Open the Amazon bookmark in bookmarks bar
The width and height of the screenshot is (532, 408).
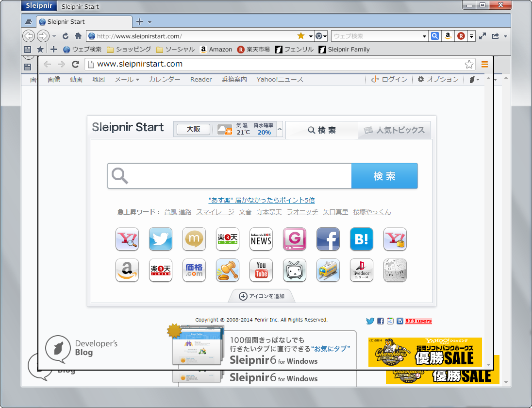216,50
